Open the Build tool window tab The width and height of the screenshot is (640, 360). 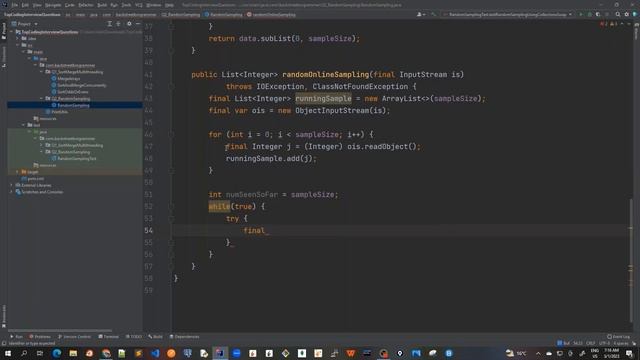(155, 337)
